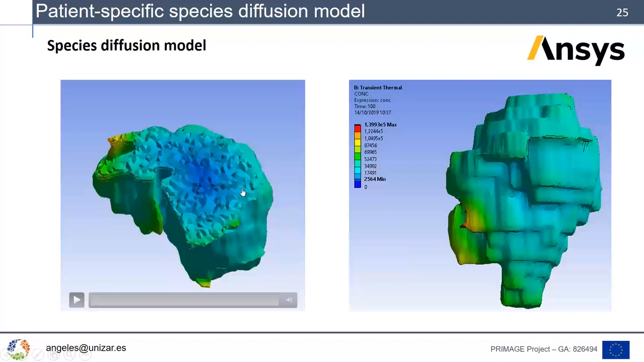Select the red legend color swatch
This screenshot has width=644, height=362.
[x=358, y=128]
